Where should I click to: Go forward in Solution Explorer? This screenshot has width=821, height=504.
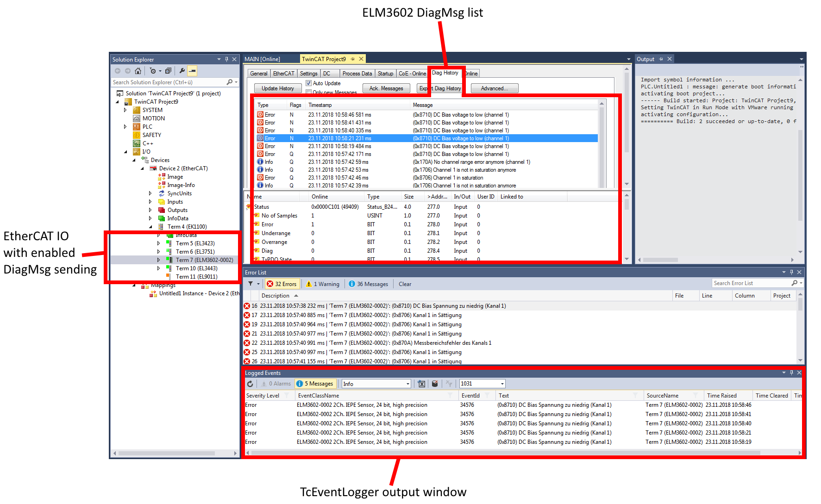tap(128, 71)
